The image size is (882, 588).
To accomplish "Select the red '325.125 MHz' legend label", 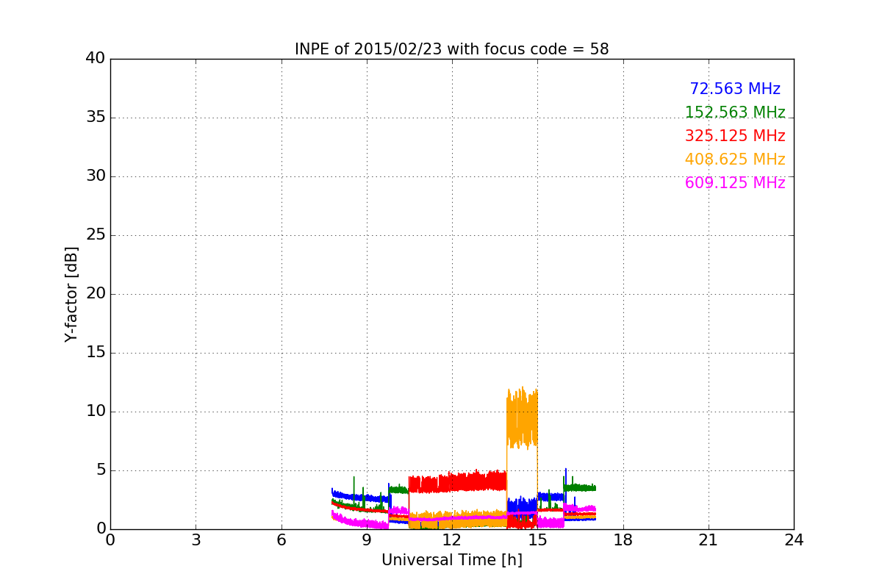I will point(735,136).
